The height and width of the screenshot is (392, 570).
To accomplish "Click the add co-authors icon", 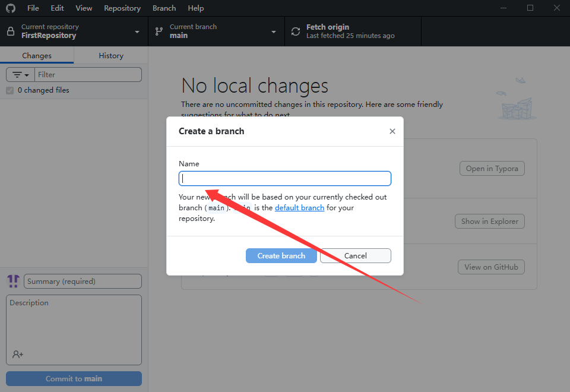I will pyautogui.click(x=18, y=354).
